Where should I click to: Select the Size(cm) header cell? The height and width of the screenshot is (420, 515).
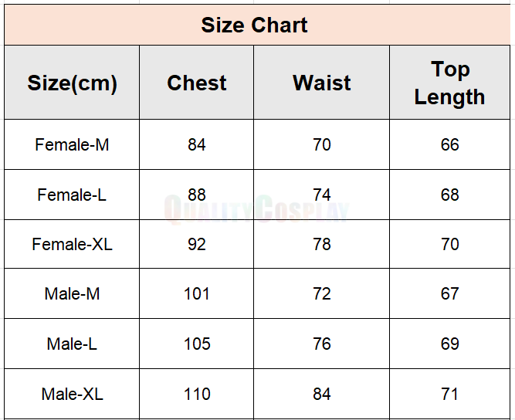[x=72, y=83]
